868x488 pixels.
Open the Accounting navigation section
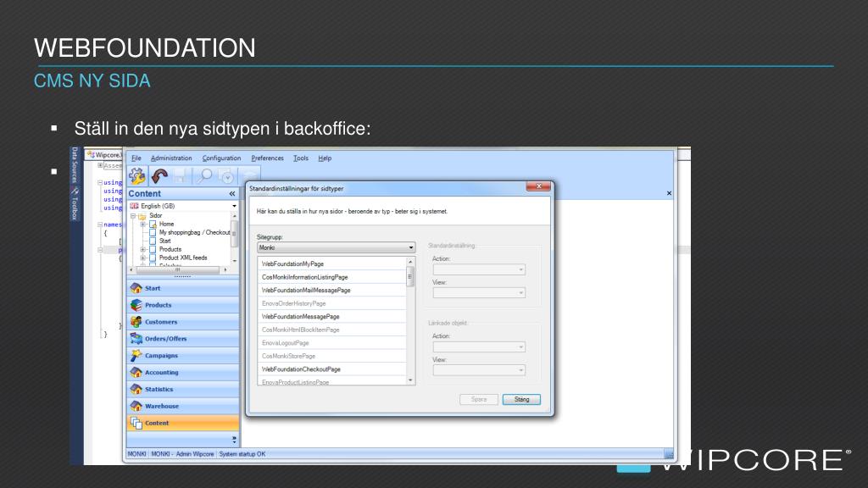183,373
